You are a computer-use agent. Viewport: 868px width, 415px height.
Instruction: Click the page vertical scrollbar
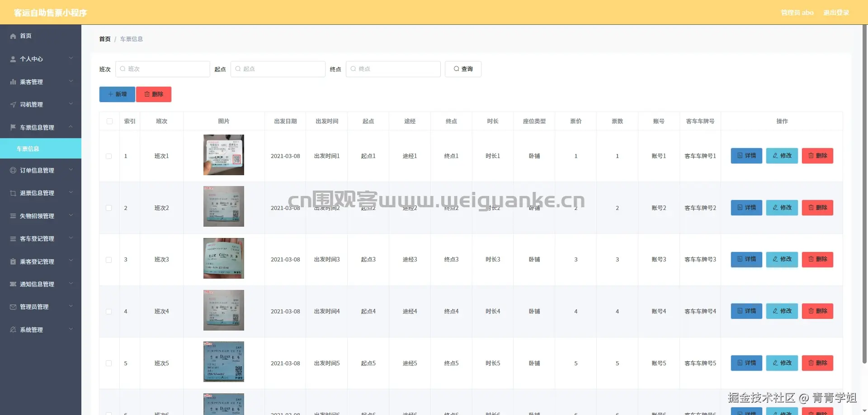864,194
